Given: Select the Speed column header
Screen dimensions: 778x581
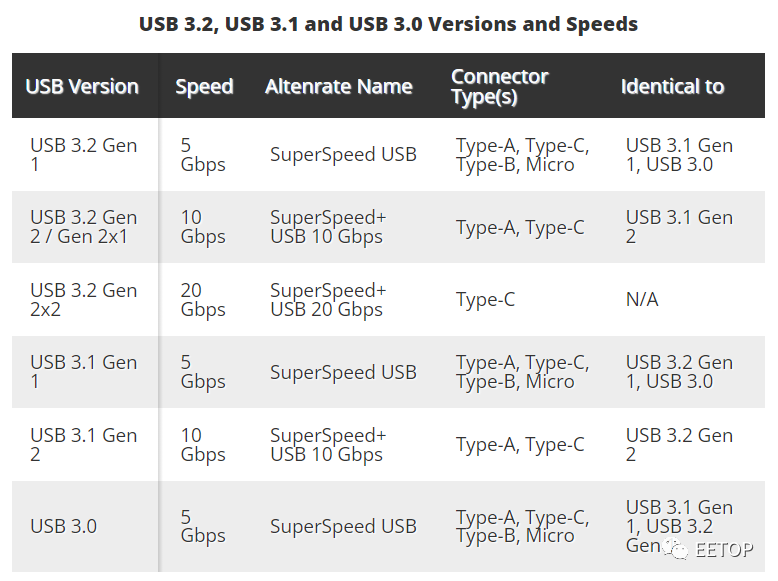Looking at the screenshot, I should (x=204, y=87).
